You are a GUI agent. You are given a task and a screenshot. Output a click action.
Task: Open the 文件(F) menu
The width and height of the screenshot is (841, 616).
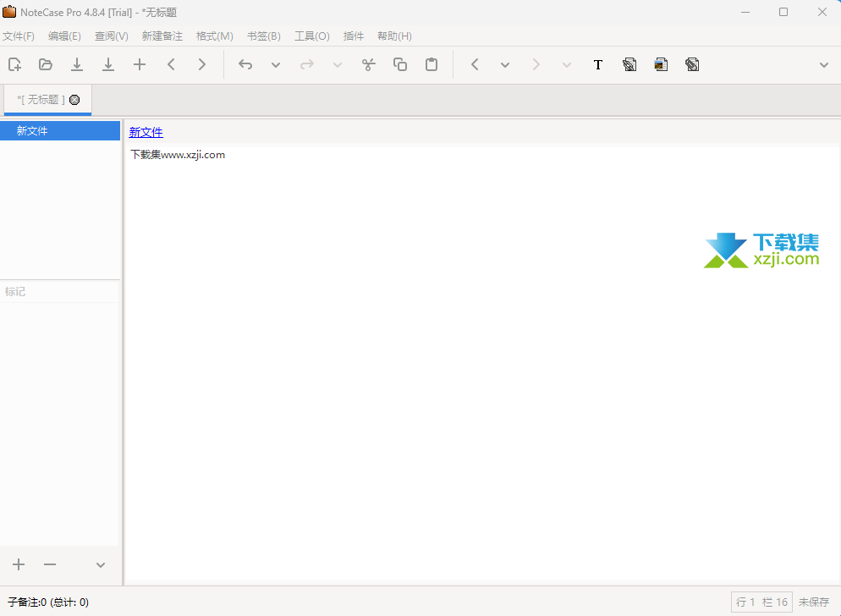(19, 36)
